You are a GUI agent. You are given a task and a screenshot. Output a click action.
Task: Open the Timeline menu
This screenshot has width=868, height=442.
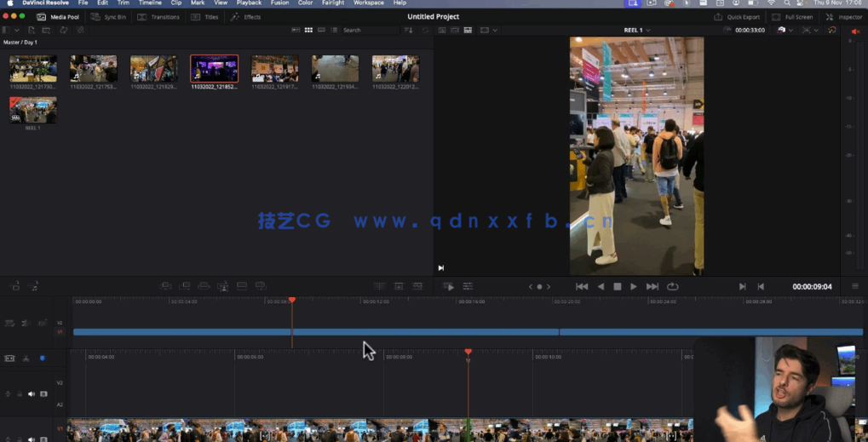[x=150, y=3]
